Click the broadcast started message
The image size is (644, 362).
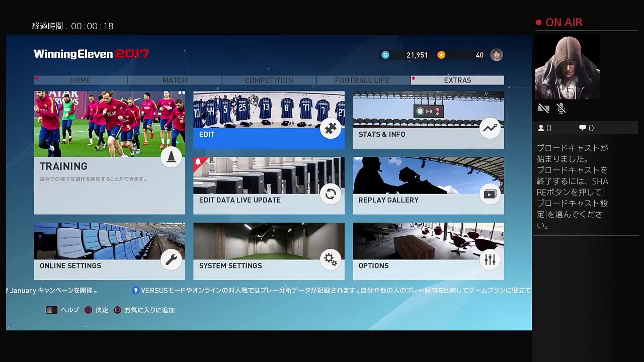573,187
